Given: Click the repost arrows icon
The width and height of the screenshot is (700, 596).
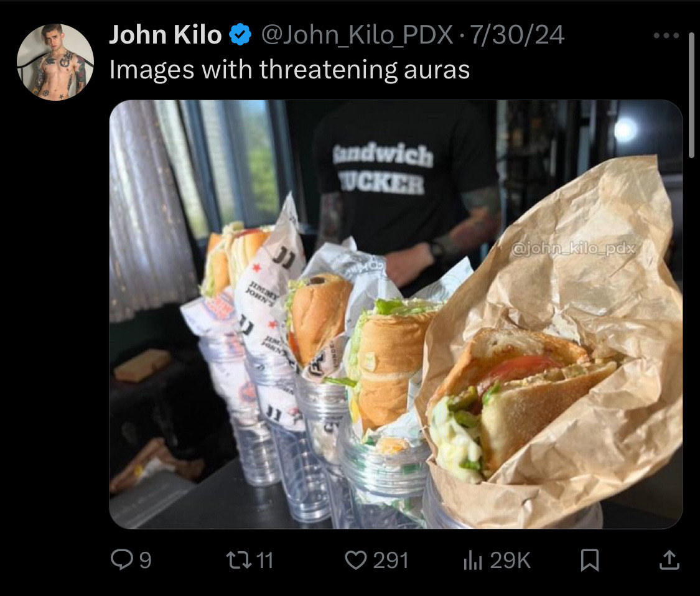Looking at the screenshot, I should [240, 560].
